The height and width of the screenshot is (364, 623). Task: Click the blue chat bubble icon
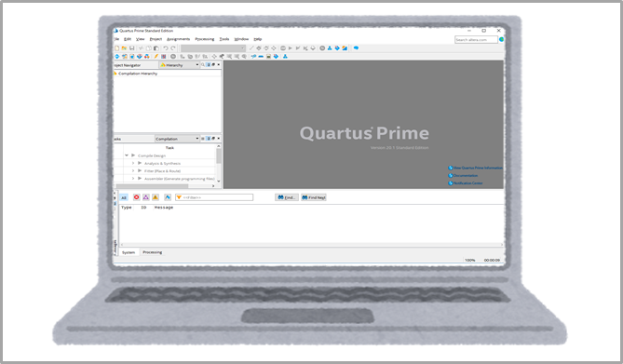click(356, 48)
